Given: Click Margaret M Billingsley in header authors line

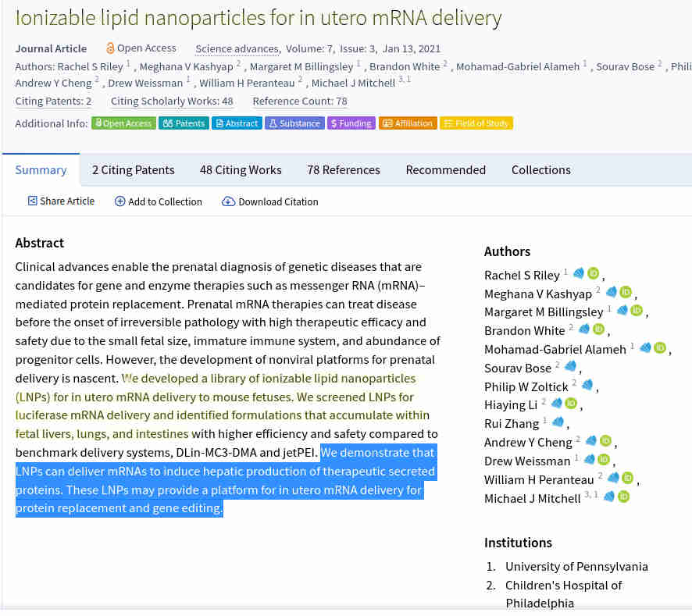Looking at the screenshot, I should 301,66.
